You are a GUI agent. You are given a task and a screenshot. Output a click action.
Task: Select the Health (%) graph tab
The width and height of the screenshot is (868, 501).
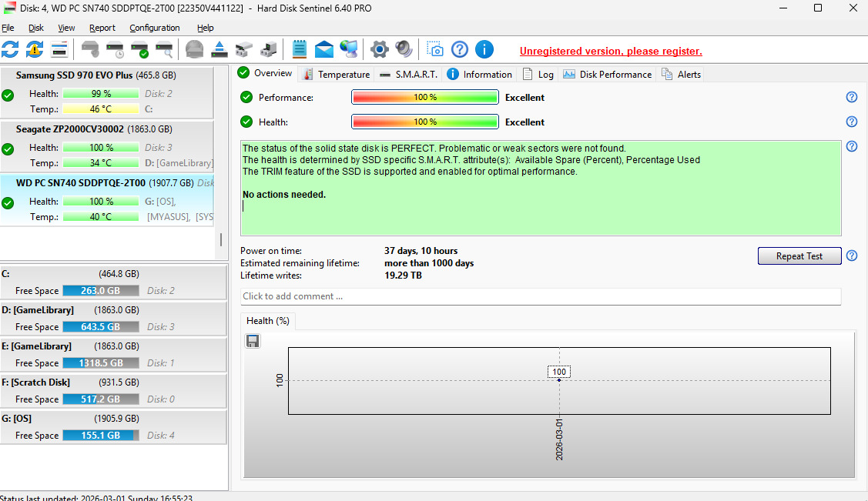pyautogui.click(x=268, y=321)
